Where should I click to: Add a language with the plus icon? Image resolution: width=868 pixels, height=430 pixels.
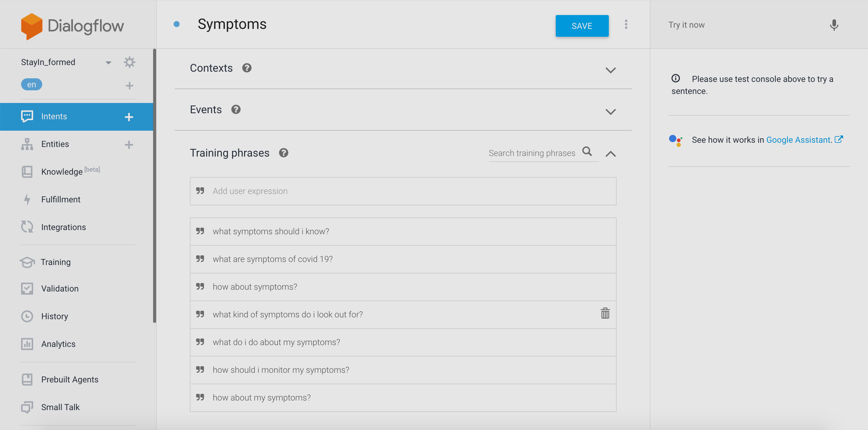click(129, 86)
